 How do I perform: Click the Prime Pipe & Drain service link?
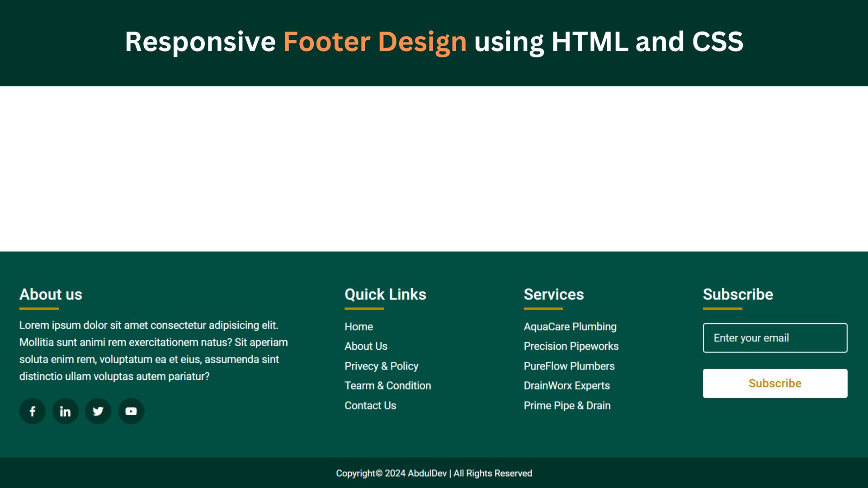point(567,405)
